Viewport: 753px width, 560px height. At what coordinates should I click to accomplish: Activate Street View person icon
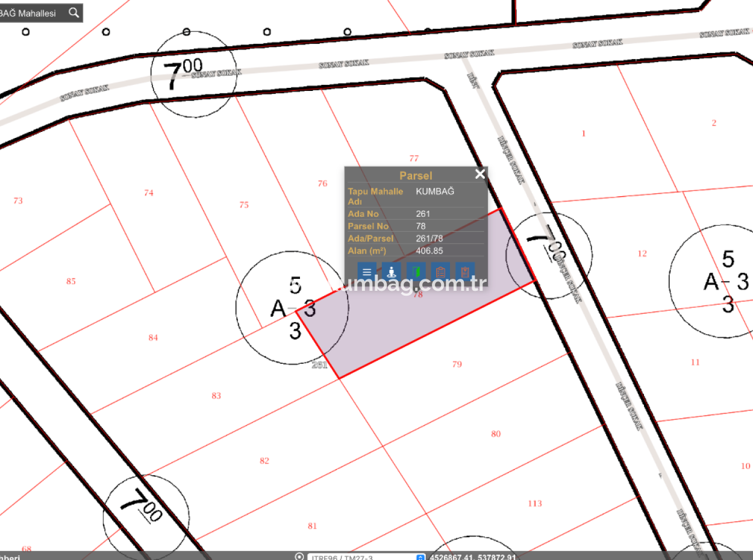pos(391,272)
